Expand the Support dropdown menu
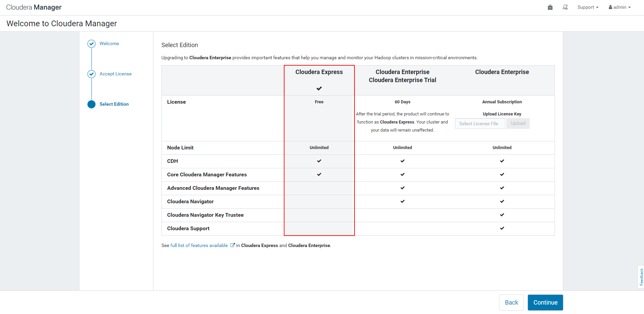Screen dimensions: 644x314 point(588,7)
